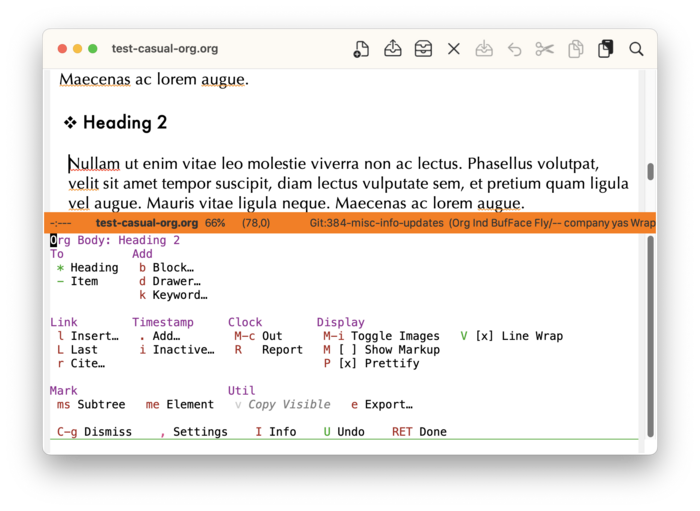Open the Add Block… submenu
The height and width of the screenshot is (511, 700).
tap(167, 268)
